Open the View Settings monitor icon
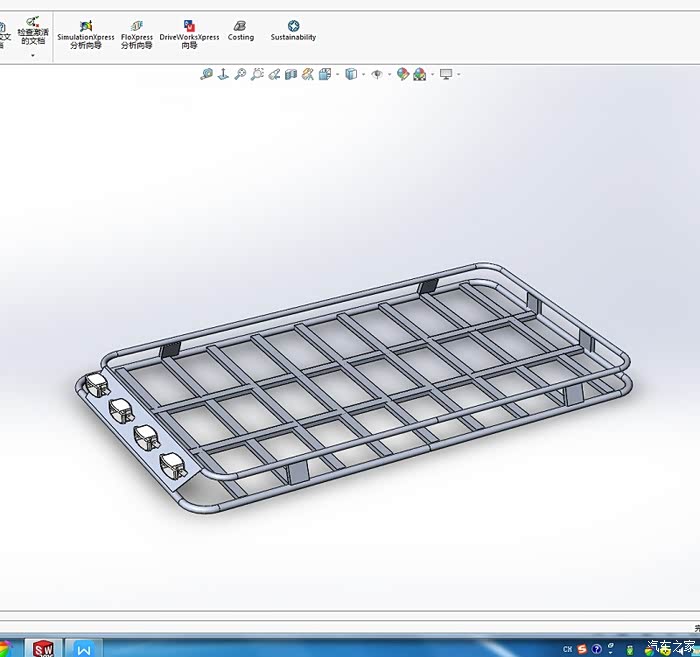This screenshot has height=657, width=700. pos(446,74)
